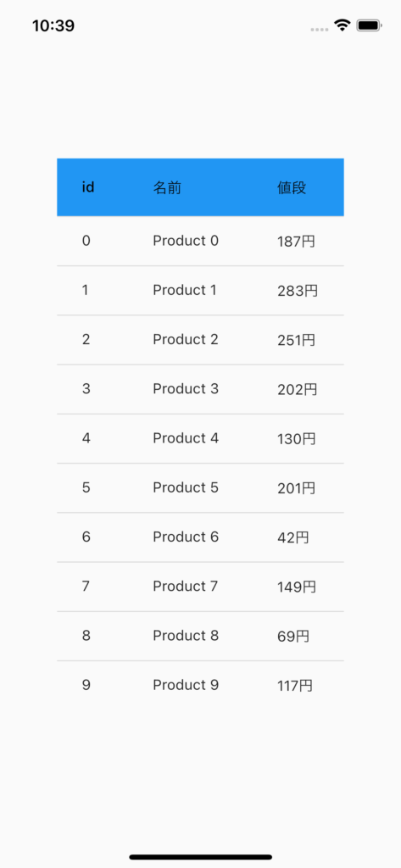Screen dimensions: 401x868
Task: Tap the 42円 price cell
Action: click(x=293, y=538)
